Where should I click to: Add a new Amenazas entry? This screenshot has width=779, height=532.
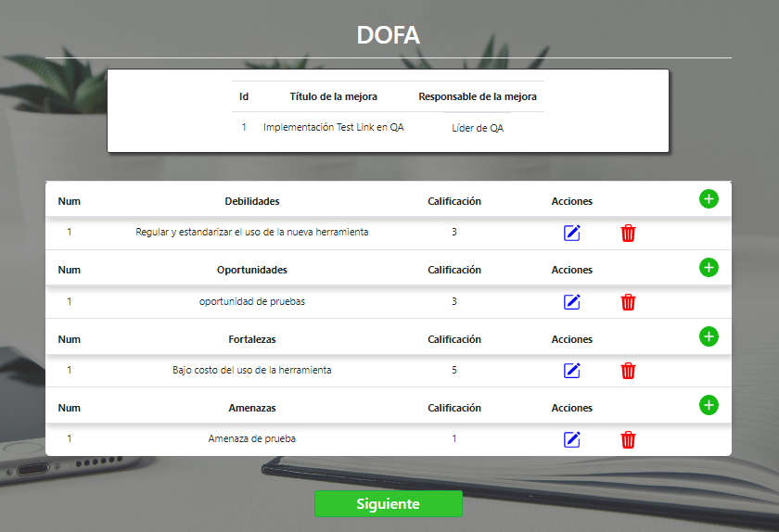point(709,405)
